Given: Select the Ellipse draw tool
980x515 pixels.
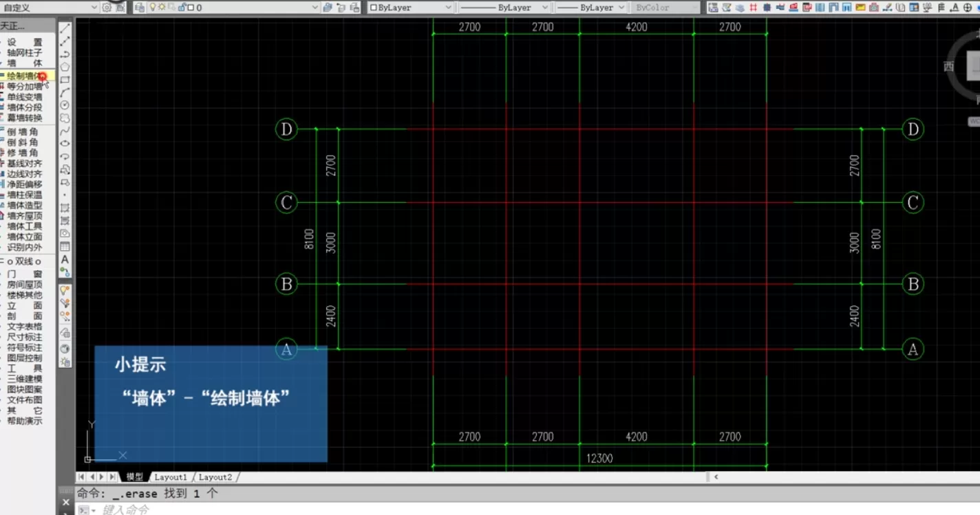Looking at the screenshot, I should (x=65, y=143).
